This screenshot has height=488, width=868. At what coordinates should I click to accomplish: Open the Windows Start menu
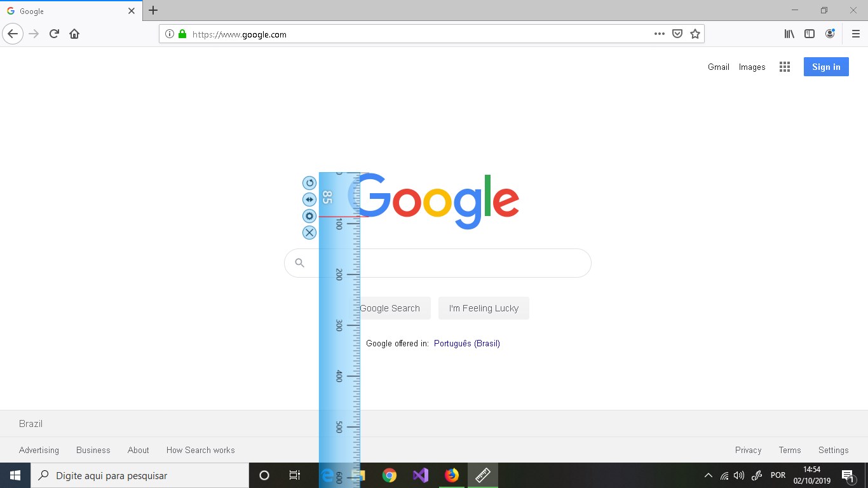tap(15, 475)
